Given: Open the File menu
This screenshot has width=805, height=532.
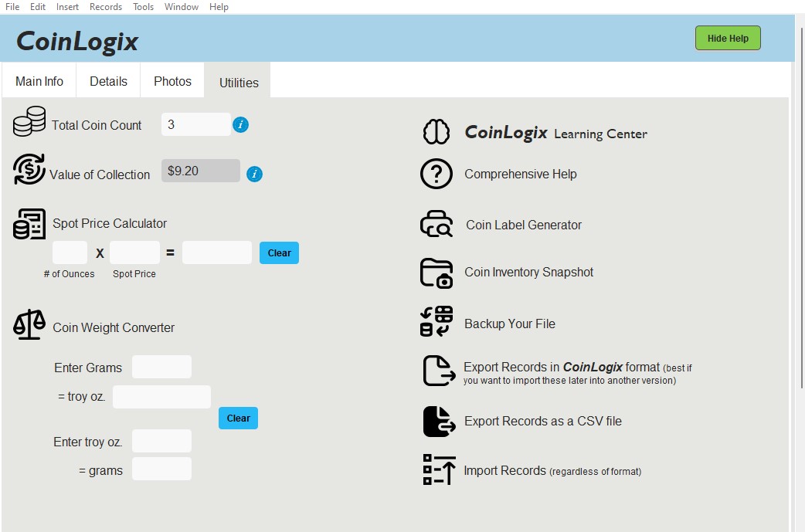Looking at the screenshot, I should click(12, 7).
